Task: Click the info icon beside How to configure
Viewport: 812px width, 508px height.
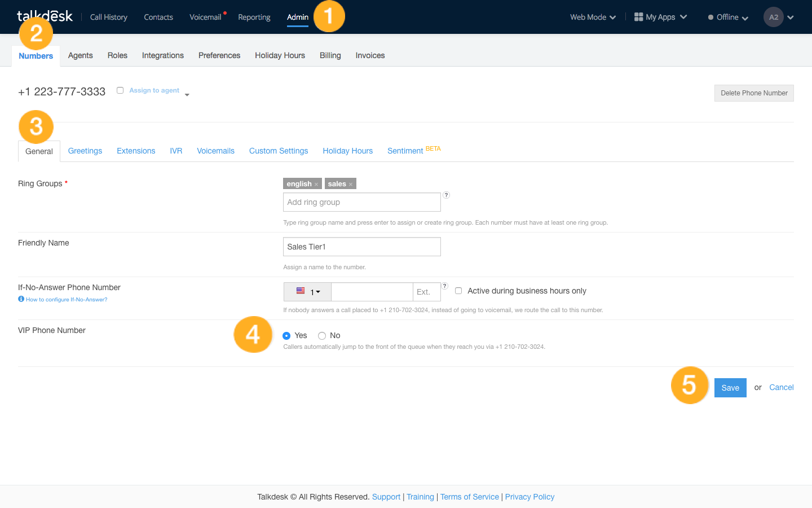Action: pos(21,299)
